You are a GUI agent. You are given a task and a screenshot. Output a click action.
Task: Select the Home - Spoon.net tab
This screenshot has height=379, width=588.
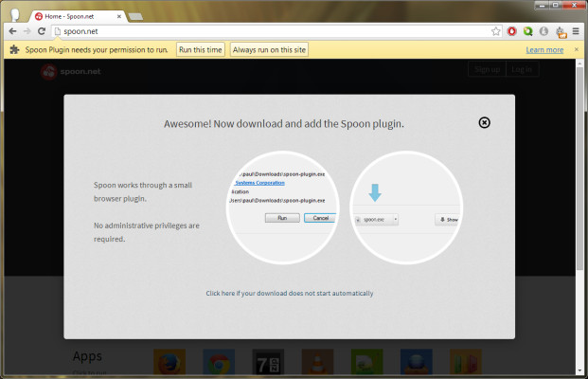tap(77, 16)
